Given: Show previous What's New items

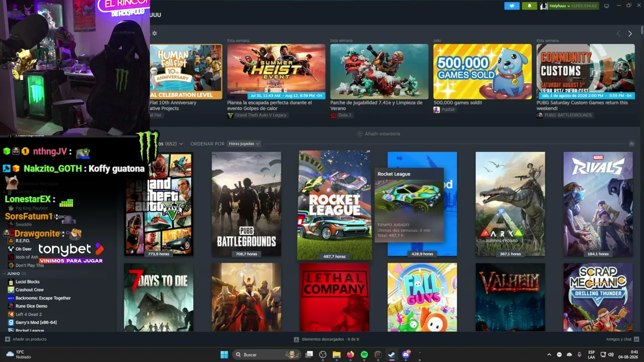Looking at the screenshot, I should pyautogui.click(x=618, y=34).
